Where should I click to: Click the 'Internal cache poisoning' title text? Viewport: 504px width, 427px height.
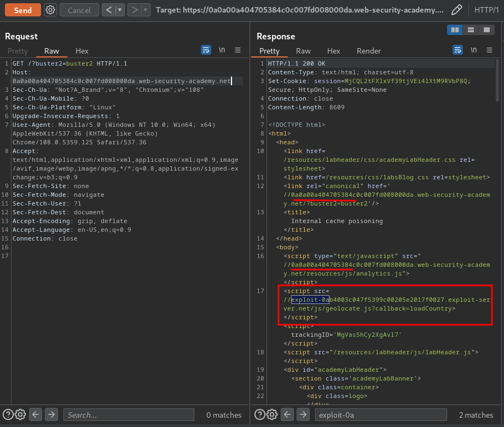pyautogui.click(x=337, y=221)
